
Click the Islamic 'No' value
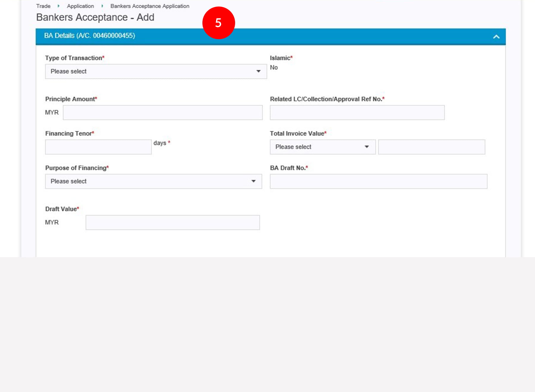(x=274, y=67)
